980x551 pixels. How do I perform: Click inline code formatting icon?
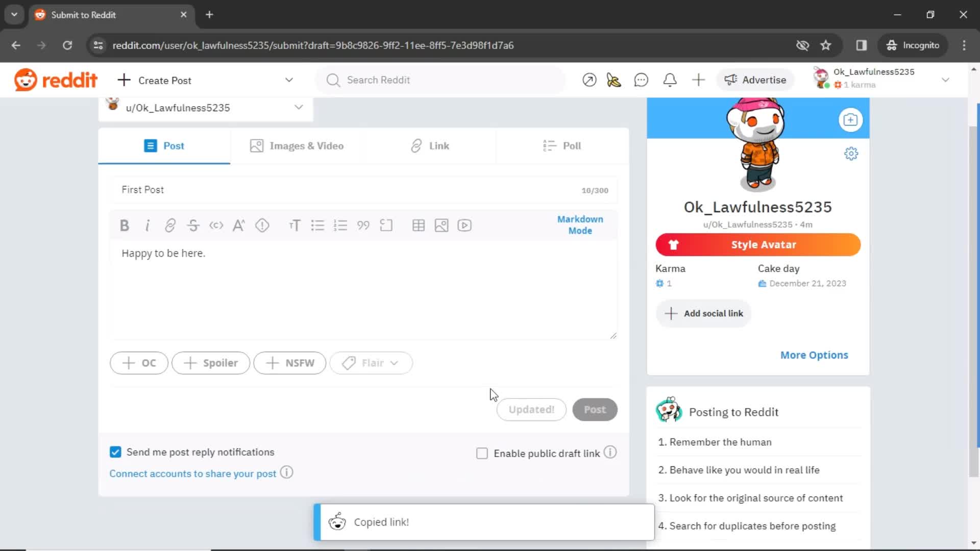216,224
